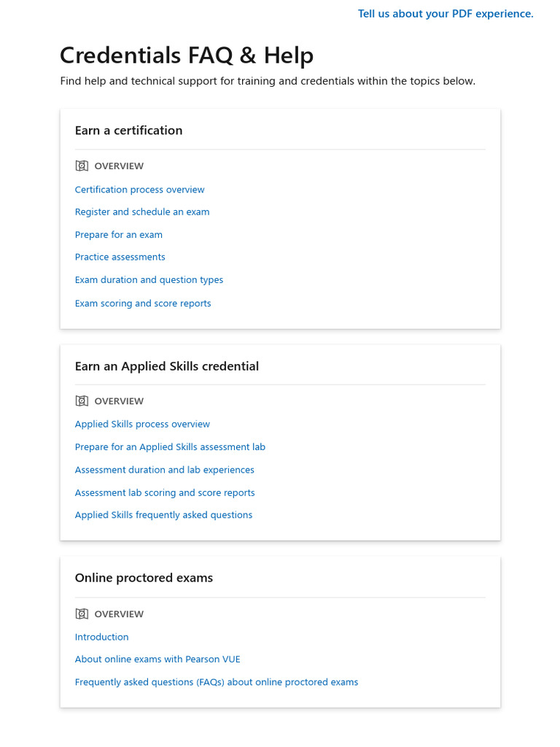560x747 pixels.
Task: Click the 'Earn a certification' card heading
Action: (128, 131)
